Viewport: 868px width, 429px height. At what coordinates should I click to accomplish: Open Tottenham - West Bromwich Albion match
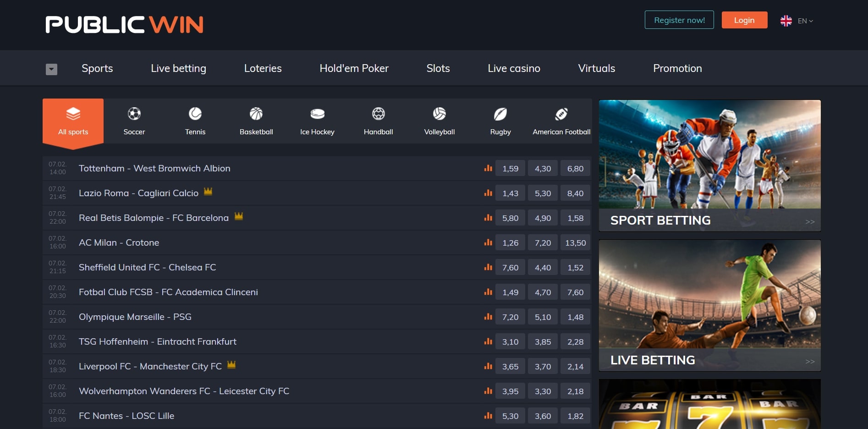pyautogui.click(x=154, y=168)
